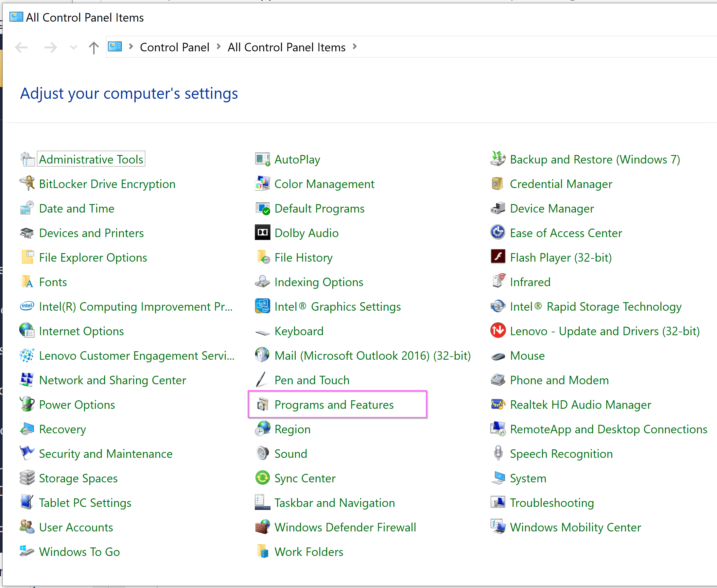
Task: Open the Default Programs link
Action: pos(319,209)
